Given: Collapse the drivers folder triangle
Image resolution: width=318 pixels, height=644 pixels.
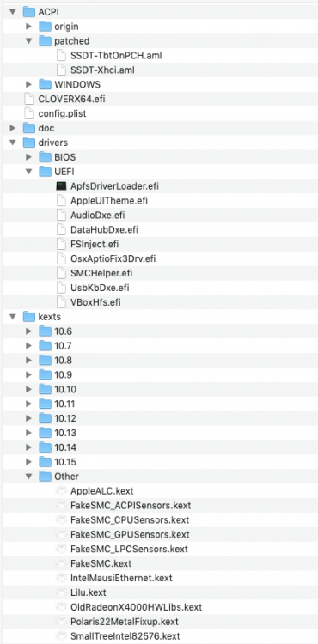Looking at the screenshot, I should (13, 143).
